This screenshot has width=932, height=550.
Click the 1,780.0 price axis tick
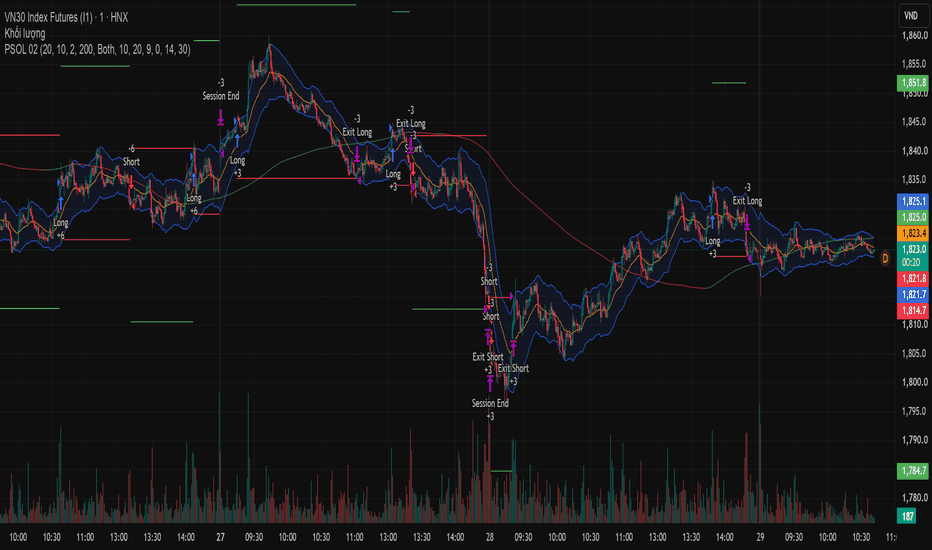tap(914, 498)
